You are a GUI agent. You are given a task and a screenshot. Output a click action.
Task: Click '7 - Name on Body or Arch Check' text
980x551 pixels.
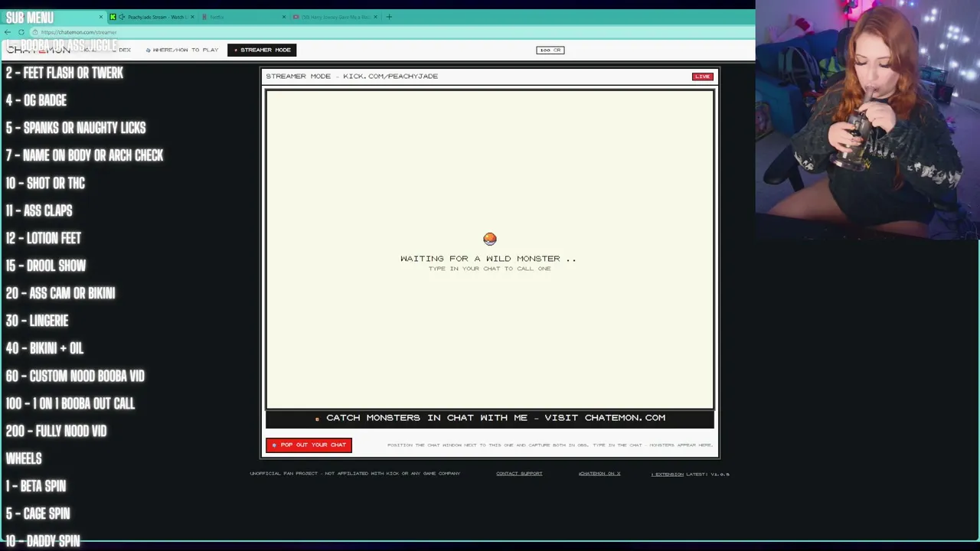tap(84, 155)
